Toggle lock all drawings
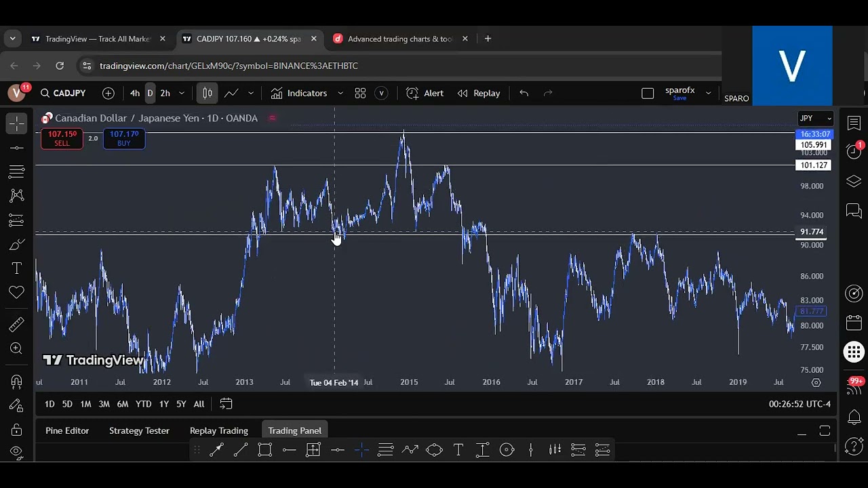This screenshot has height=488, width=868. pos(17,430)
